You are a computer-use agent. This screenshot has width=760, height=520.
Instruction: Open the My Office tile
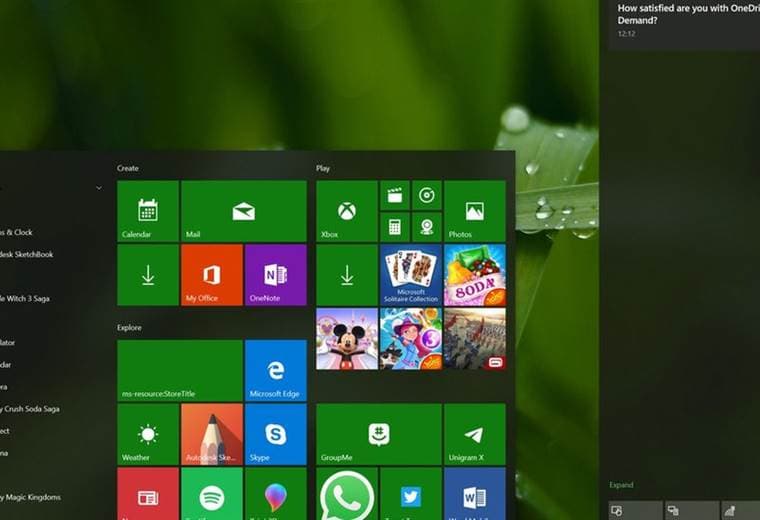(x=211, y=275)
